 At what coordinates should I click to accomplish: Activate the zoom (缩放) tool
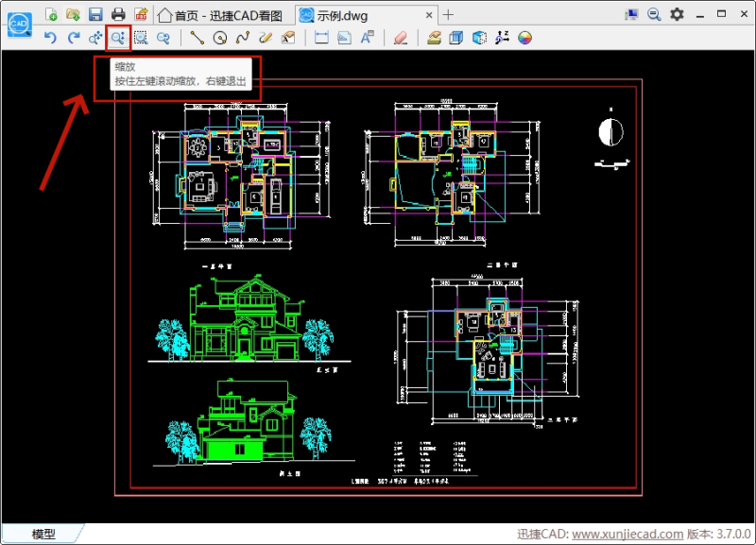[x=118, y=38]
